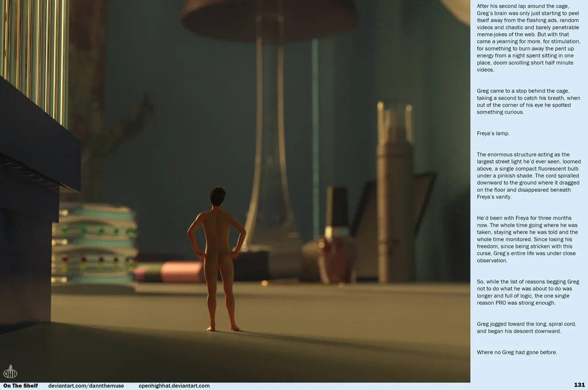The image size is (588, 390).
Task: Click the pink lipstick tube on the shelf
Action: [170, 272]
